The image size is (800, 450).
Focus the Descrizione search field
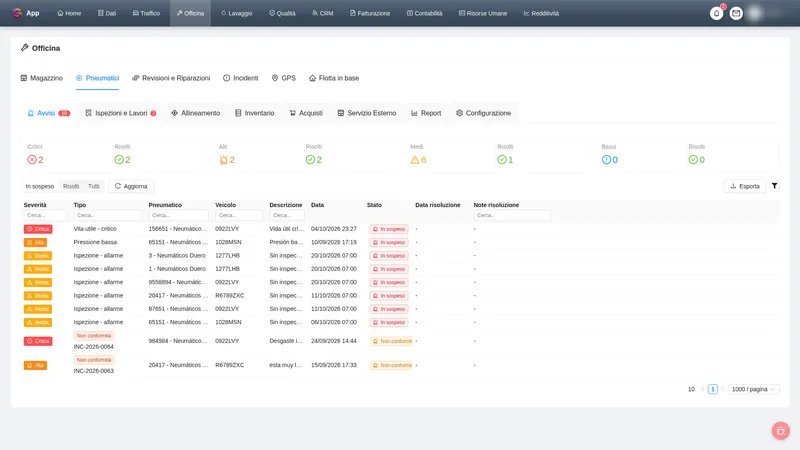point(287,215)
